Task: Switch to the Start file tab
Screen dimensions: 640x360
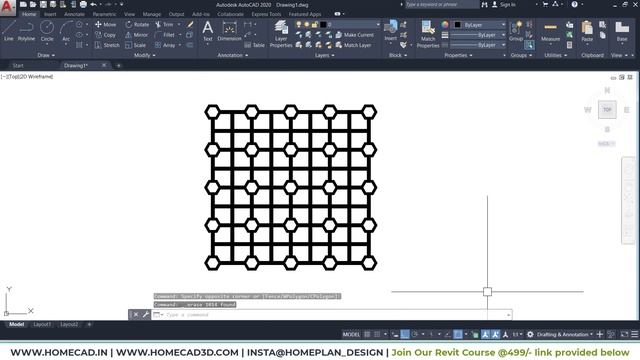Action: click(18, 65)
